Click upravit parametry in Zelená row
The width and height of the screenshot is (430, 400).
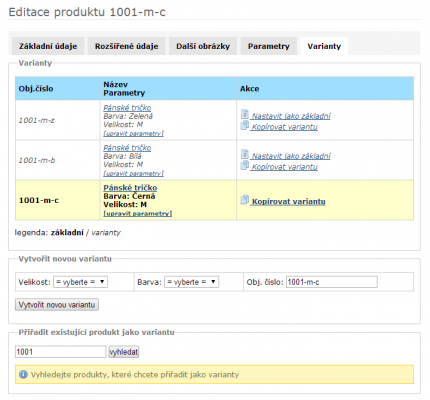point(133,133)
